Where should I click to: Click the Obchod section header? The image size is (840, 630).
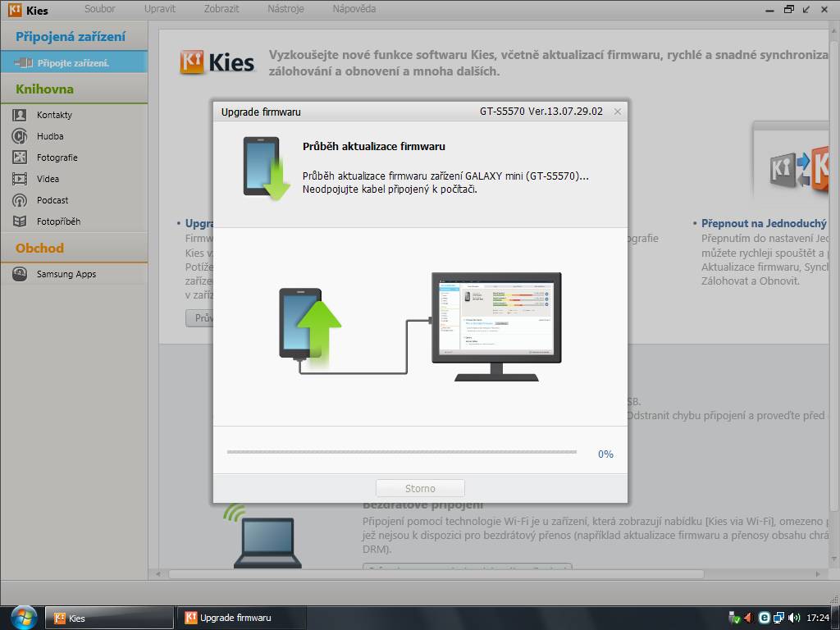click(39, 248)
